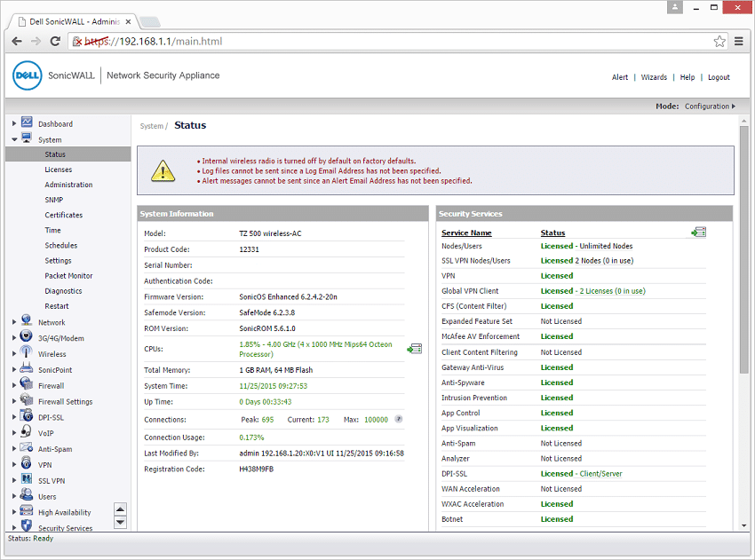Expand the Firewall Settings tree node arrow
755x560 pixels.
(x=14, y=402)
